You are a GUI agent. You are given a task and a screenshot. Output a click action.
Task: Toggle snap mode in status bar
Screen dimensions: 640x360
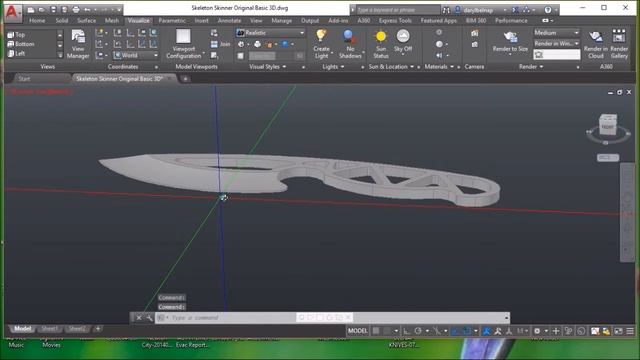coord(387,331)
